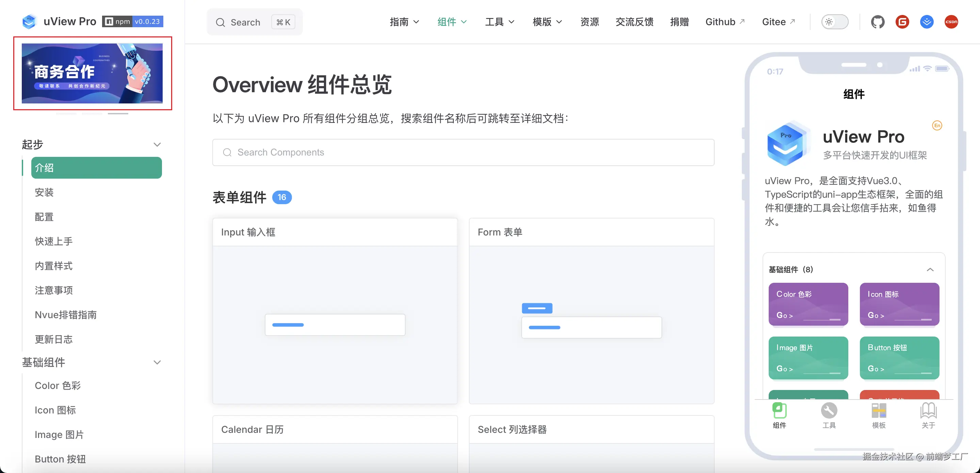This screenshot has height=473, width=980.
Task: Open the Color 色彩 purple card in phone
Action: [808, 304]
